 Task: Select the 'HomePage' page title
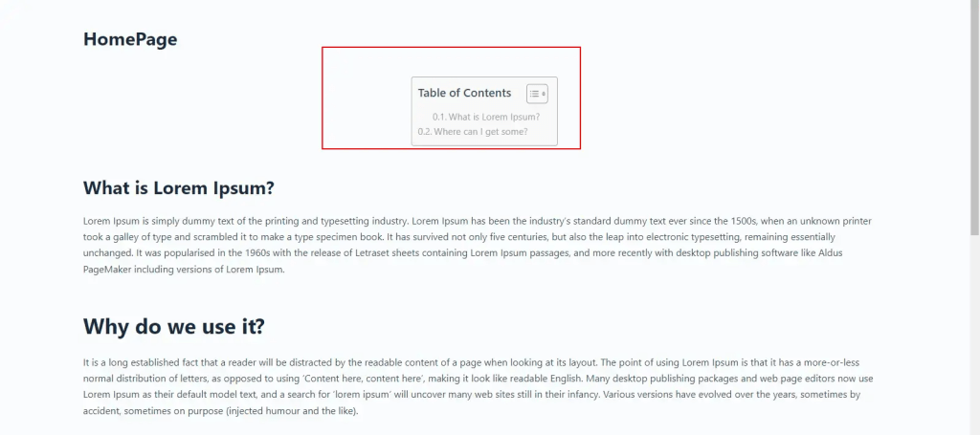[x=130, y=39]
